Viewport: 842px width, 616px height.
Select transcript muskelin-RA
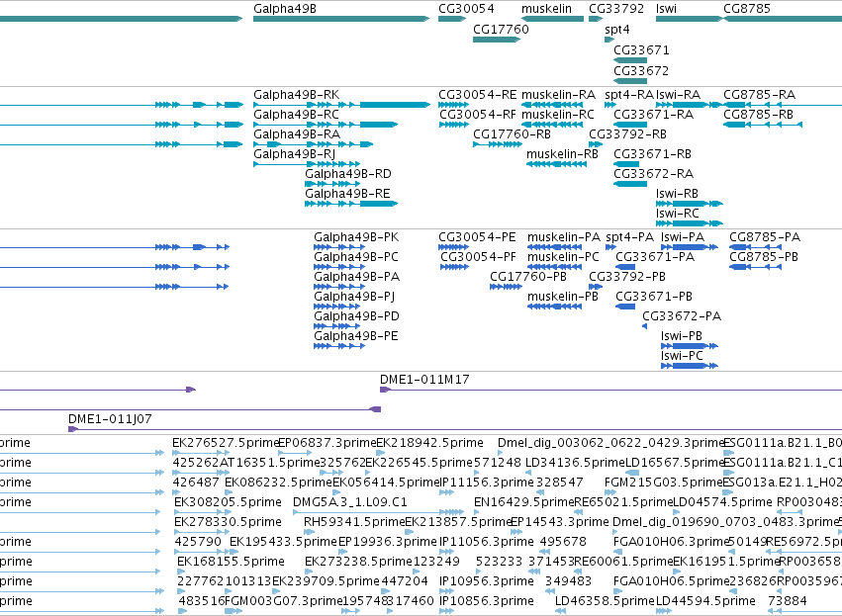pos(558,95)
